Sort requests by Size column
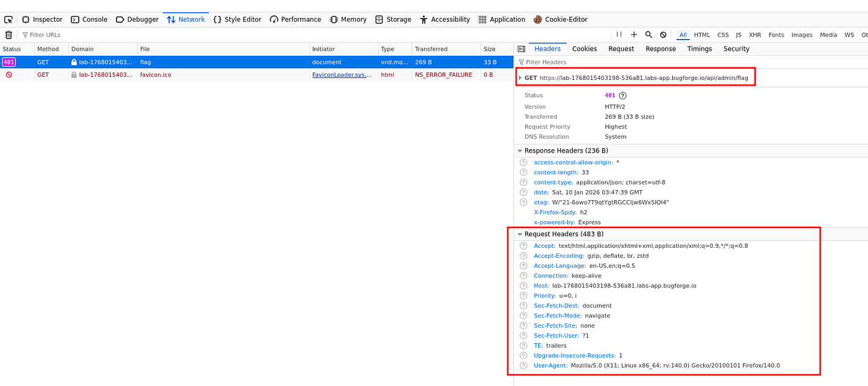The height and width of the screenshot is (386, 868). 497,49
